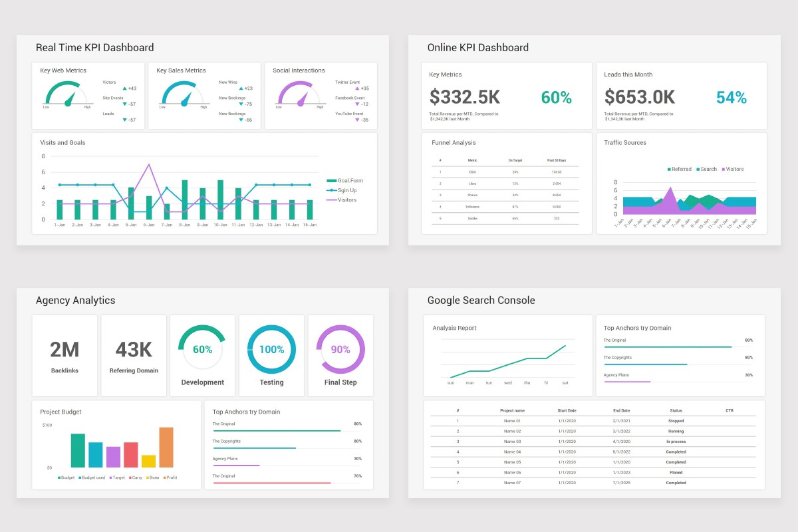
Task: Click The Copyrights progress bar in Google Search Console
Action: (645, 364)
